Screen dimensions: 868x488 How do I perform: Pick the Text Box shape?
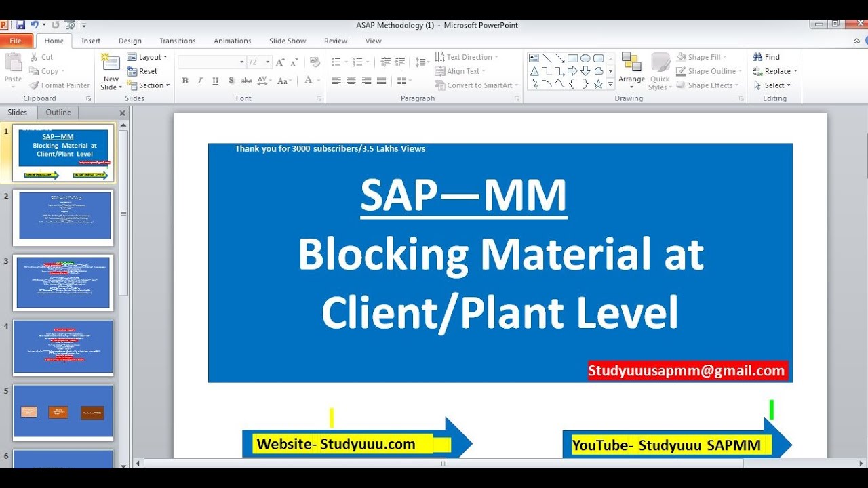click(534, 58)
